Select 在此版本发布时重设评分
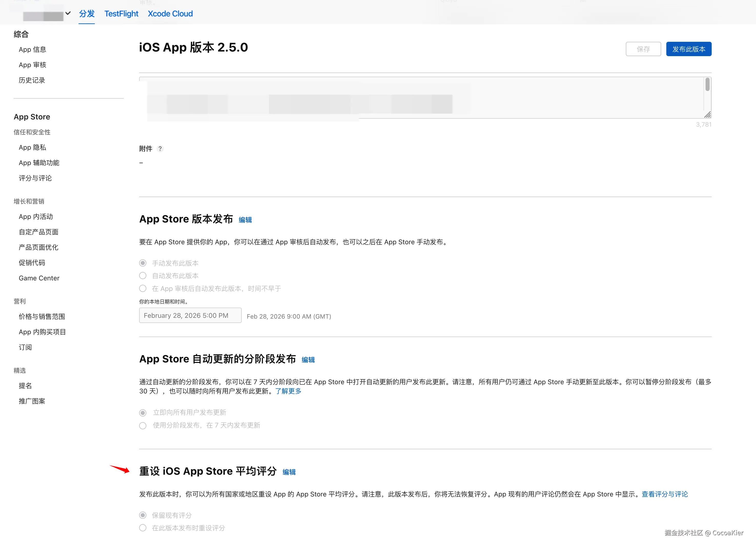The width and height of the screenshot is (756, 549). coord(143,528)
